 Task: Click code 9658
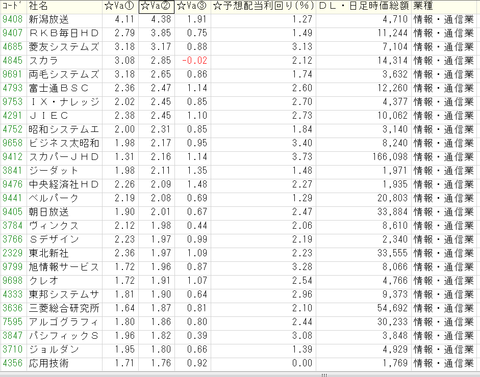tap(13, 143)
